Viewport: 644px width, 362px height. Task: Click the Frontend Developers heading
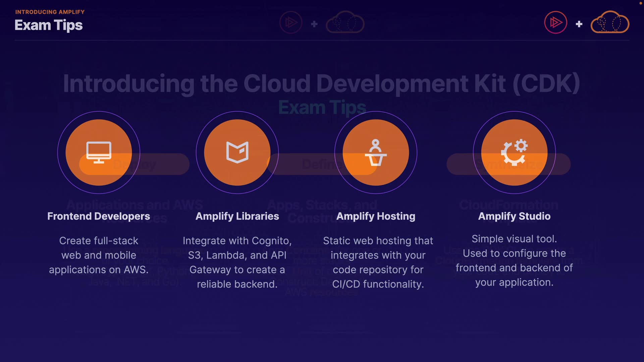[x=99, y=216]
